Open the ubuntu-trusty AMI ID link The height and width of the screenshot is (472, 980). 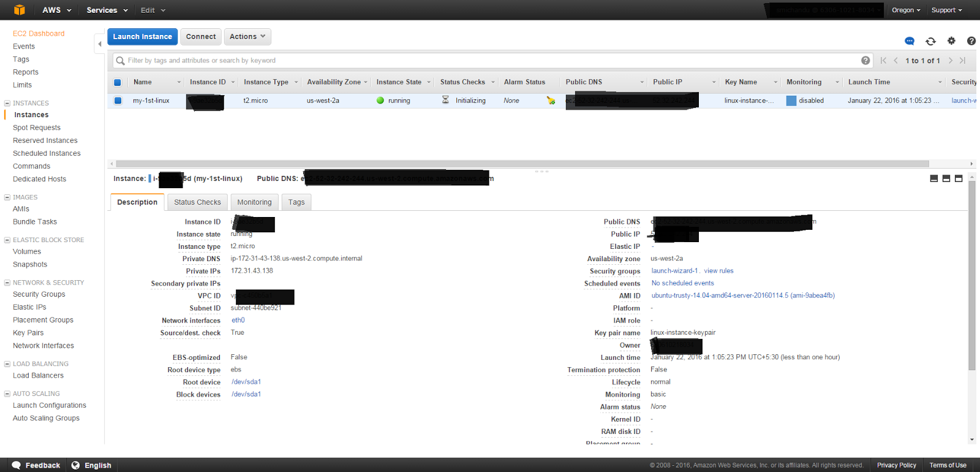[743, 295]
